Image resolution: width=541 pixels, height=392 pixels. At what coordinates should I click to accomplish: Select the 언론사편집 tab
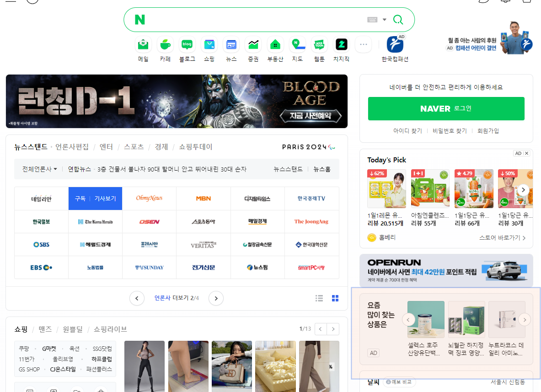(x=72, y=147)
